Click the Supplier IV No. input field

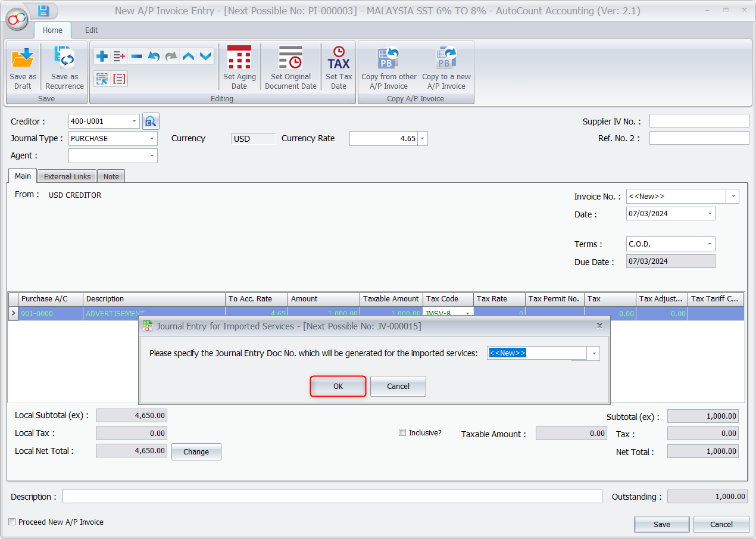pos(699,121)
